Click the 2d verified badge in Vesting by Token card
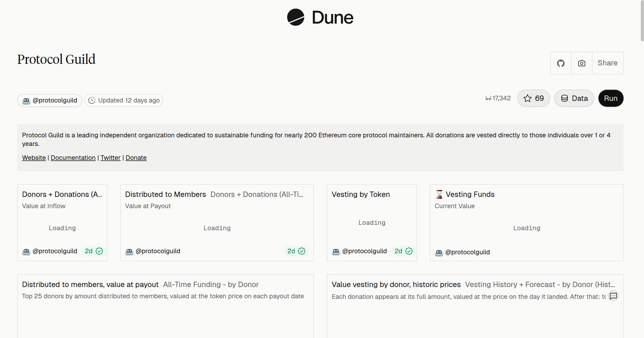This screenshot has height=338, width=644. coord(403,251)
